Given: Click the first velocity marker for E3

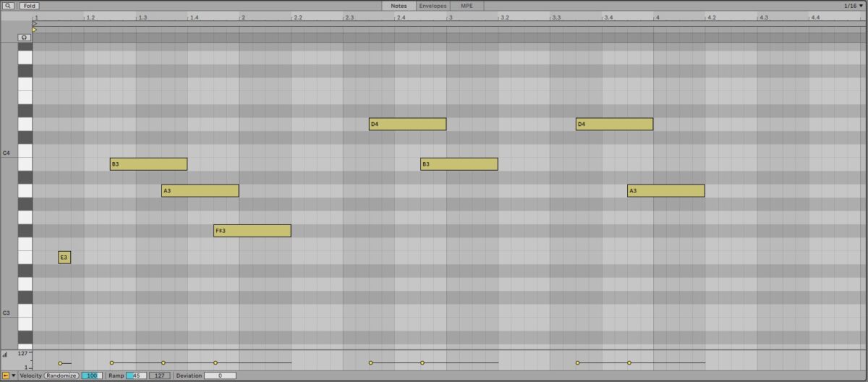Looking at the screenshot, I should pos(60,363).
